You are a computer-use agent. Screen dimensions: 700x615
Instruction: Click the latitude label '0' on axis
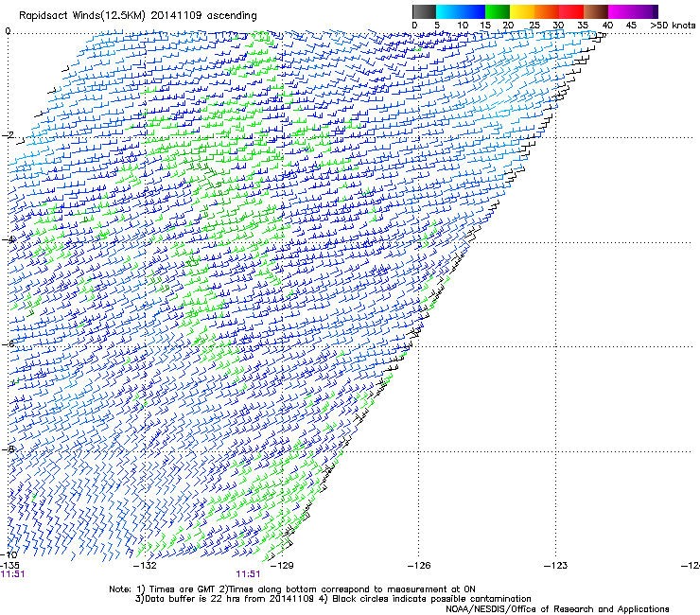click(x=8, y=31)
